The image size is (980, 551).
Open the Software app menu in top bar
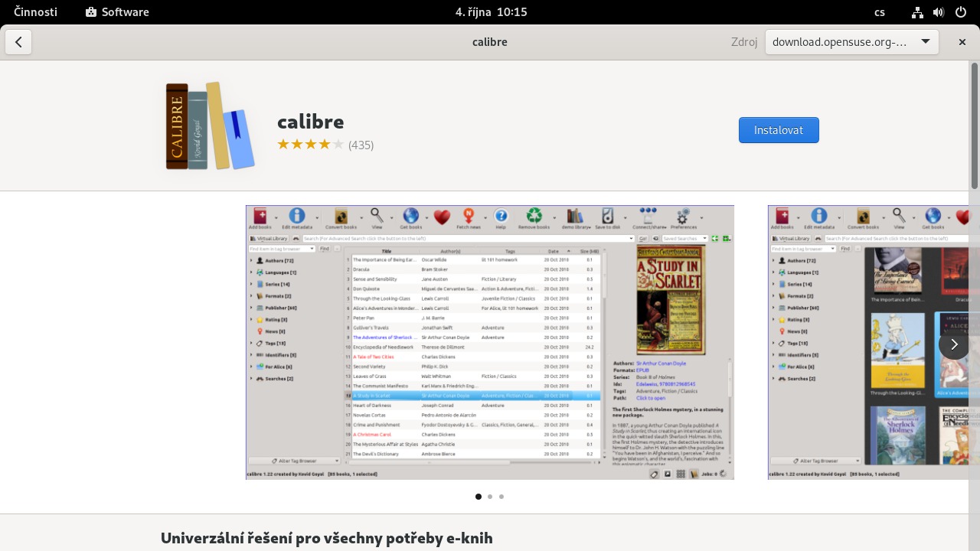pos(117,12)
